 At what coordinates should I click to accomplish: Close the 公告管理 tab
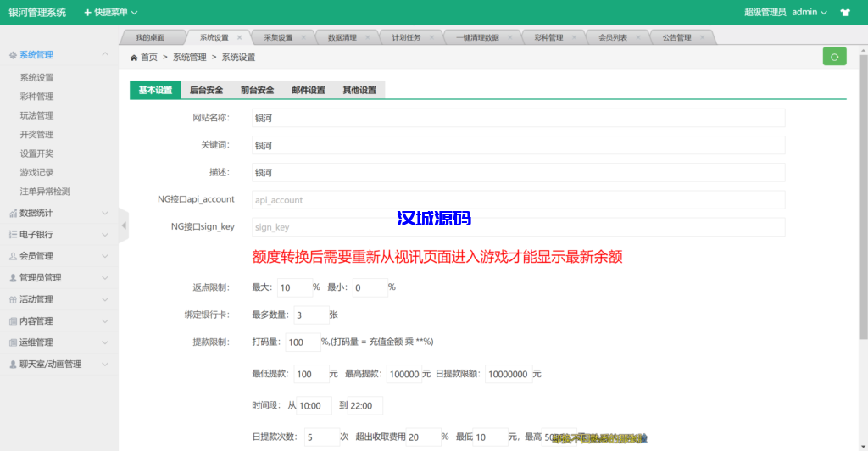[703, 37]
